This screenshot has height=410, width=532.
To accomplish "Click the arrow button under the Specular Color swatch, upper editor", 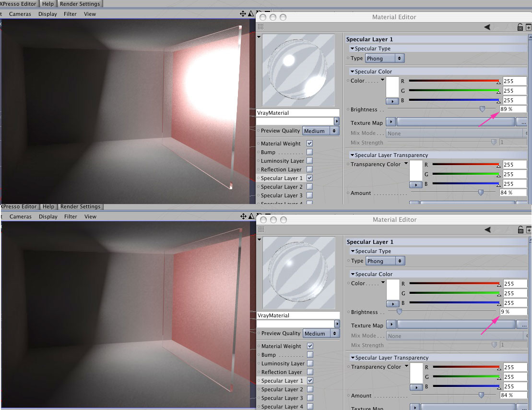I will 392,101.
